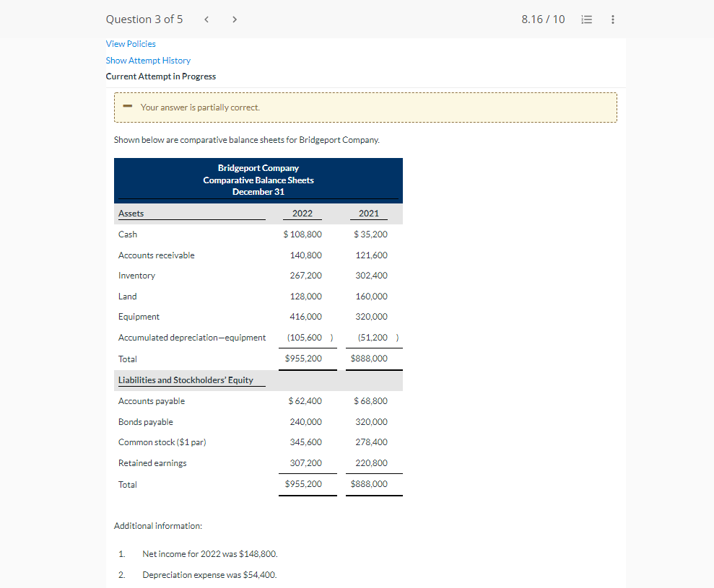Click the Assets section heading
The height and width of the screenshot is (588, 714).
coord(131,214)
